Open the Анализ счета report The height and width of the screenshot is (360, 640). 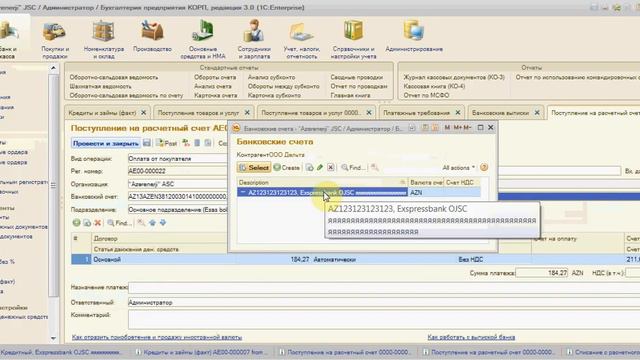[x=213, y=86]
